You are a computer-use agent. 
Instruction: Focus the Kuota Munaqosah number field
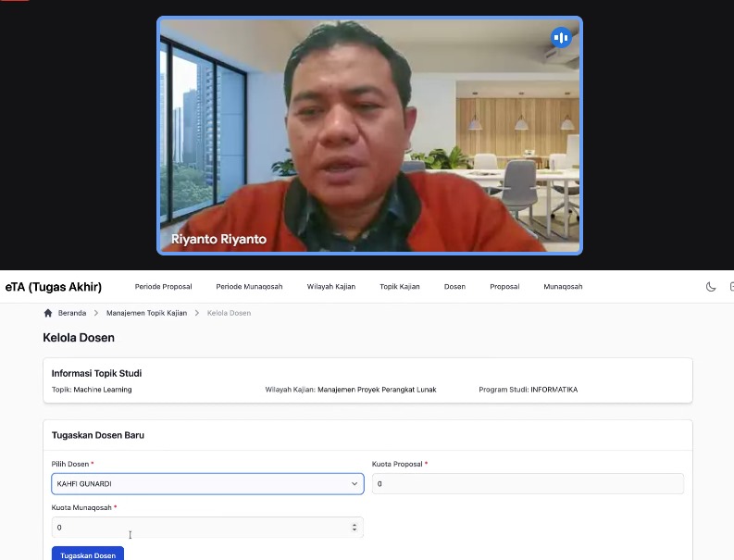coord(199,528)
